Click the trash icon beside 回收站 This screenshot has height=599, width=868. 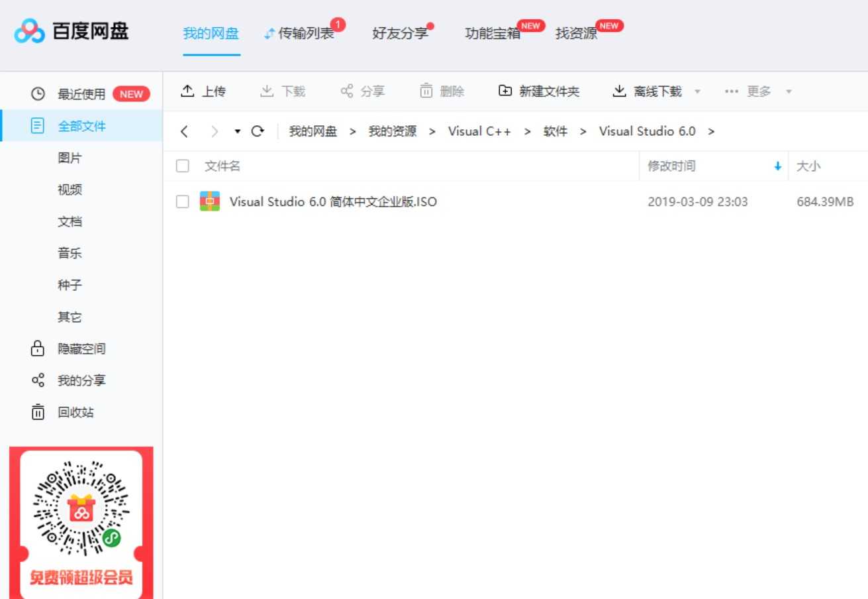[x=38, y=411]
